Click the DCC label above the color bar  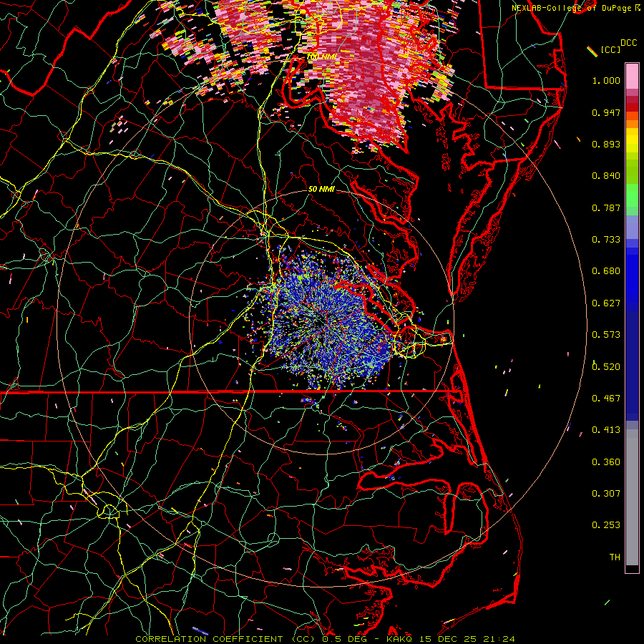[628, 43]
